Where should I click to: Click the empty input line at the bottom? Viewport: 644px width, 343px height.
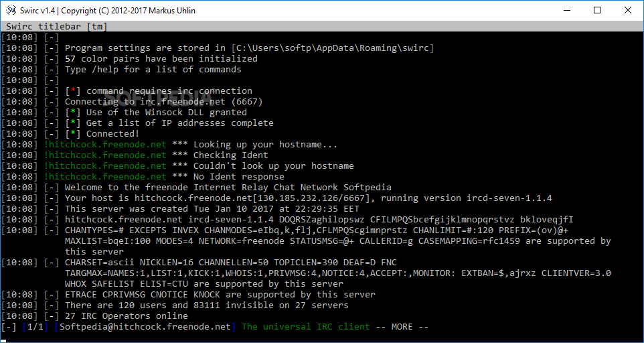321,337
